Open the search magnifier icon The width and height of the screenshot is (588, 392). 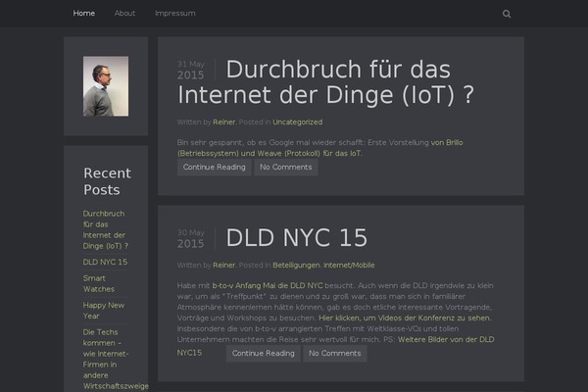(507, 14)
